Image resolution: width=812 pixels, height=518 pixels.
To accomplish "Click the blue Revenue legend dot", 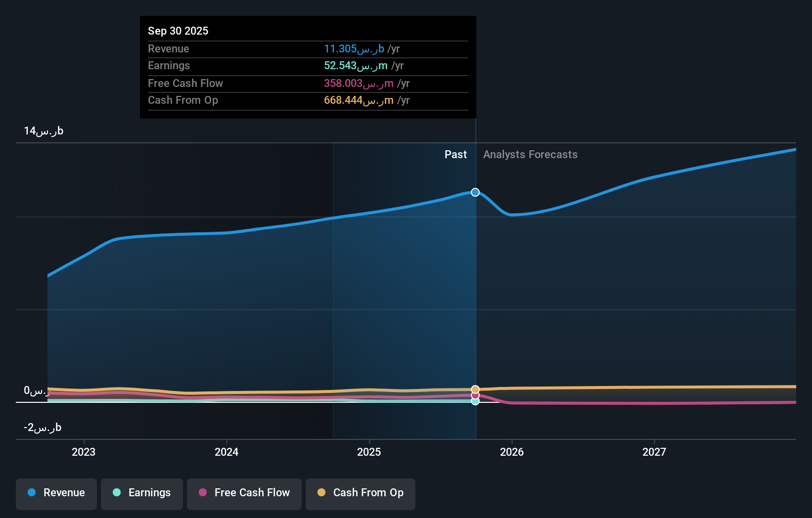I will [x=31, y=493].
